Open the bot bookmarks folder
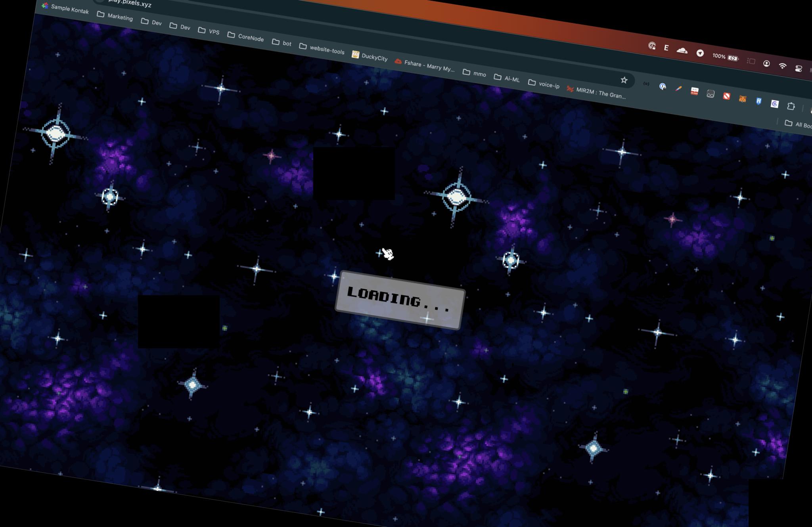This screenshot has width=812, height=527. pos(282,43)
